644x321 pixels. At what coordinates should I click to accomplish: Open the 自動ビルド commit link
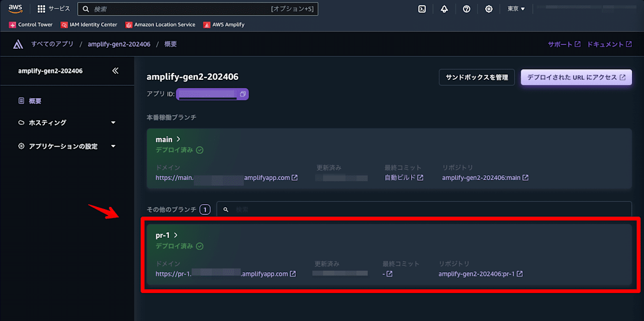[404, 178]
